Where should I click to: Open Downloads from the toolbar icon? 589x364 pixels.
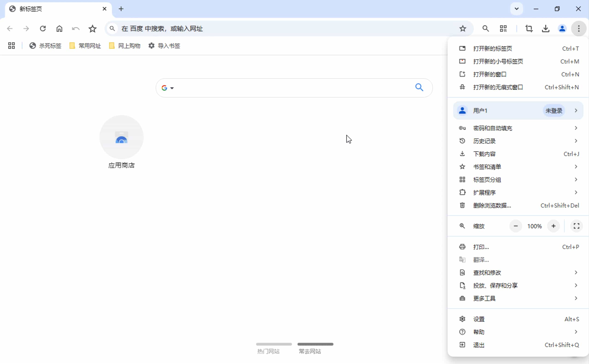point(545,28)
